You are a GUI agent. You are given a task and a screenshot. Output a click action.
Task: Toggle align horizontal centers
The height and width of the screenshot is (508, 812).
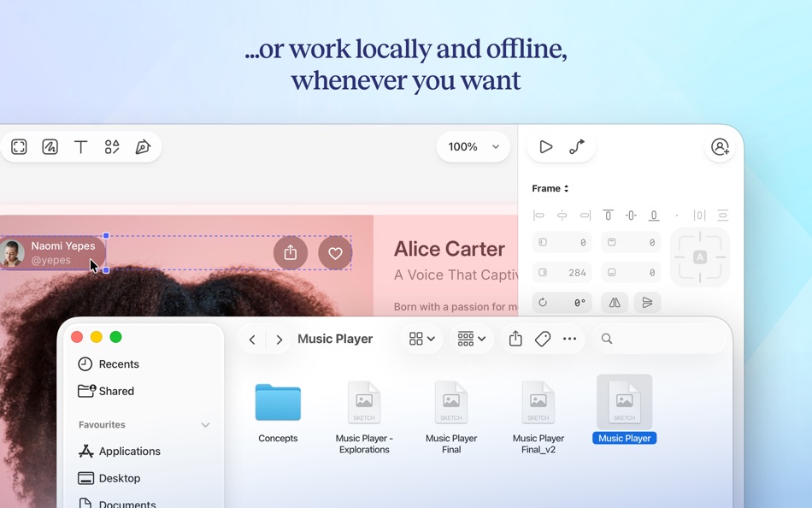tap(562, 216)
